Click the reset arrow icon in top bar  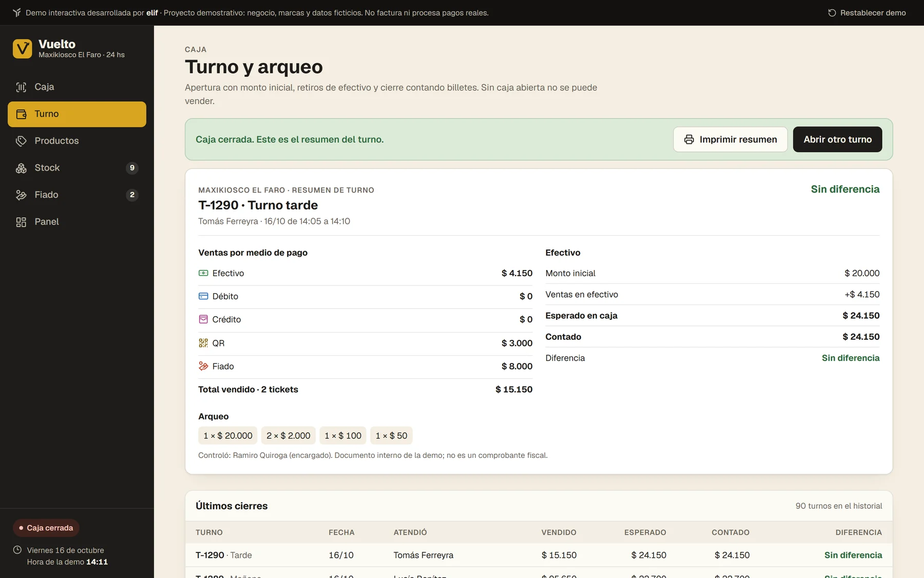click(832, 13)
